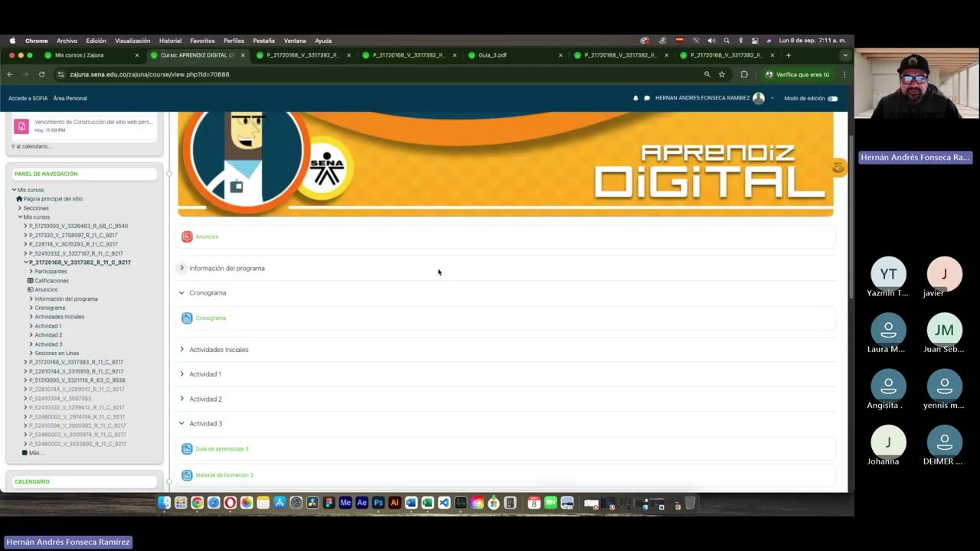The width and height of the screenshot is (980, 551).
Task: Open the tab search dropdown in Chrome
Action: click(x=845, y=55)
